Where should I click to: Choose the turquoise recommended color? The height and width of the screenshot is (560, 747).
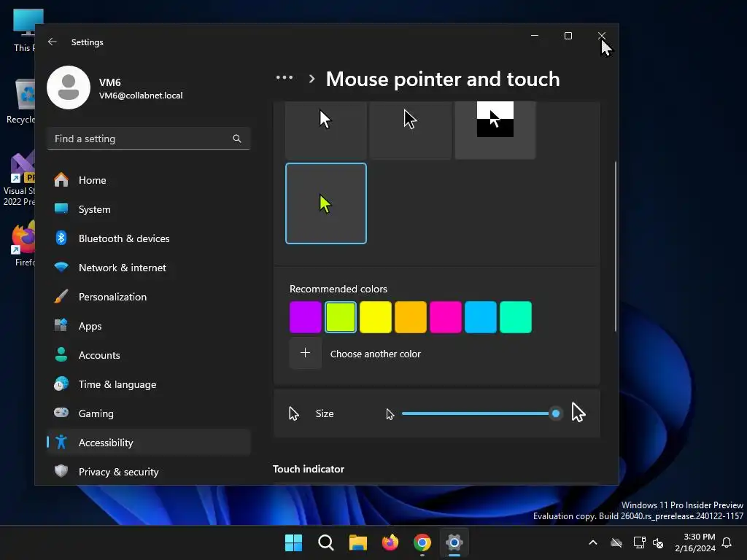[x=516, y=317]
